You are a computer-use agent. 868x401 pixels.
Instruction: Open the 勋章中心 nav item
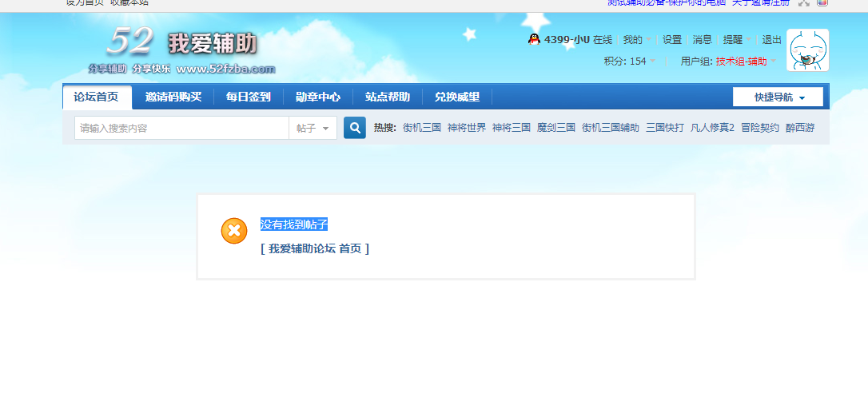click(x=318, y=97)
